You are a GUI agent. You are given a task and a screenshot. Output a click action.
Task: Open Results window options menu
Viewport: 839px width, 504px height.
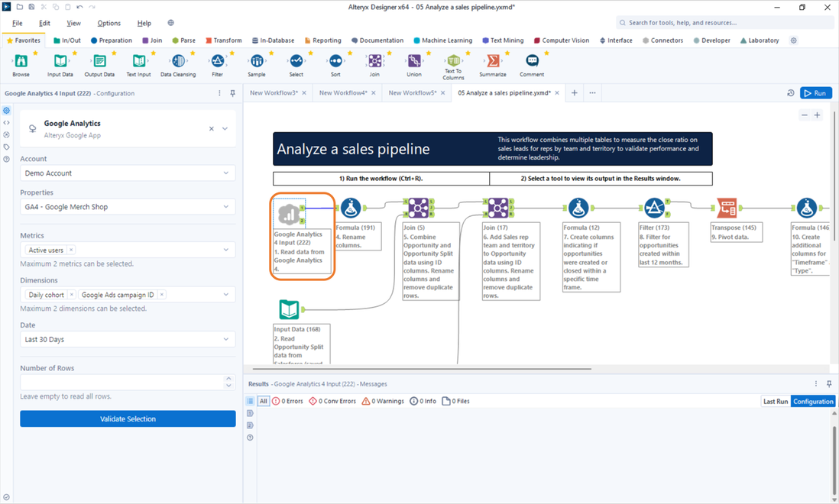[816, 384]
